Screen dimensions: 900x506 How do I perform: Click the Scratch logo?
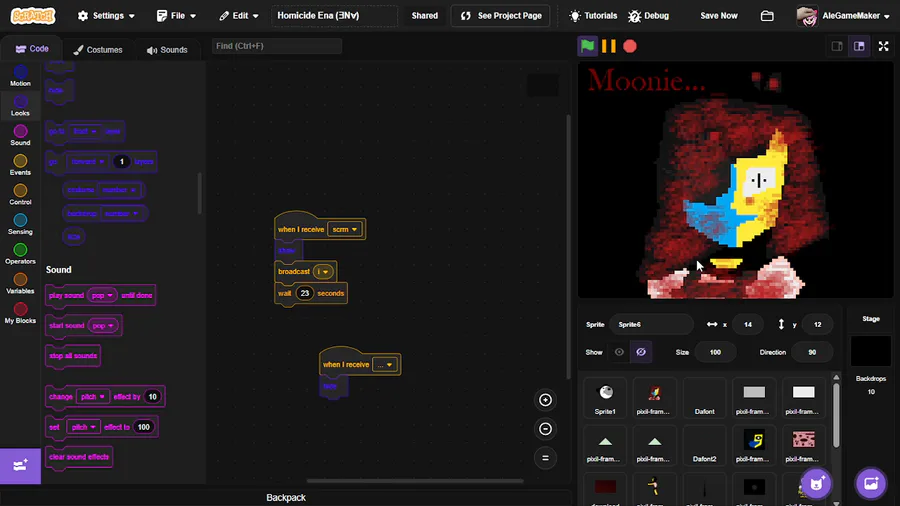point(33,15)
